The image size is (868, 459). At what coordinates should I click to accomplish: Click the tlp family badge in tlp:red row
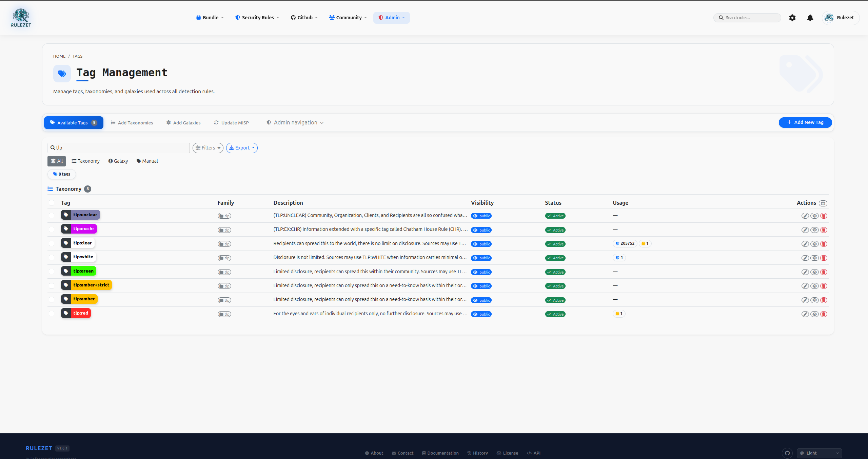tap(224, 314)
